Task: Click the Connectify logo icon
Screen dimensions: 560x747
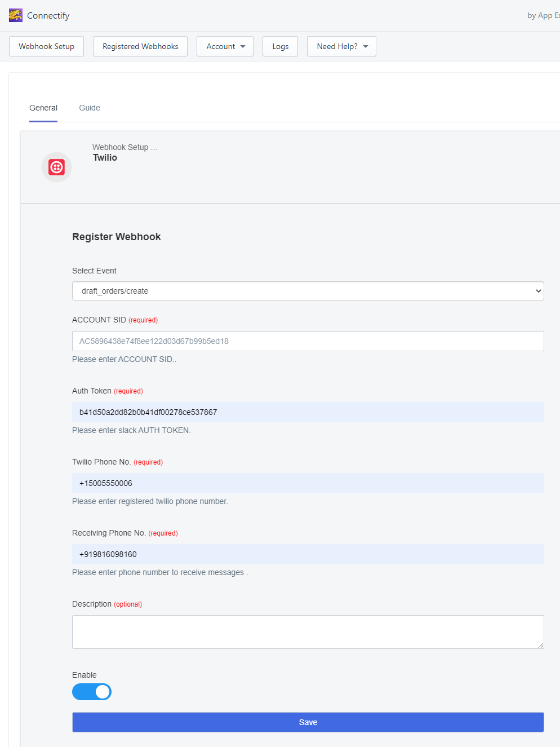Action: click(16, 15)
